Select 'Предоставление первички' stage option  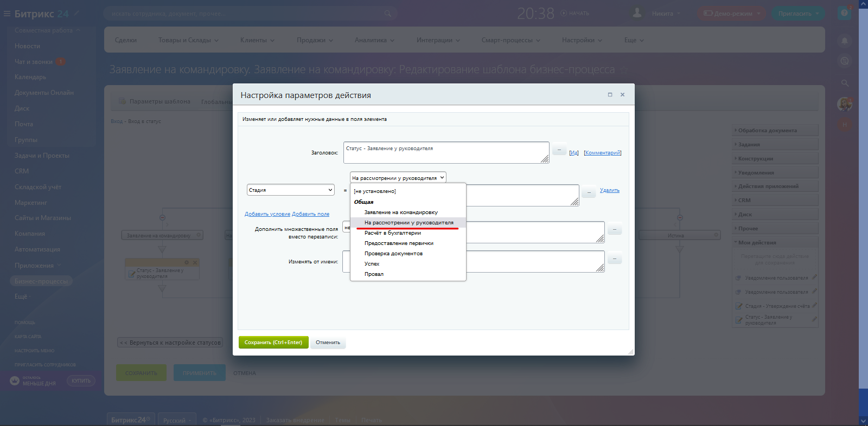coord(408,243)
